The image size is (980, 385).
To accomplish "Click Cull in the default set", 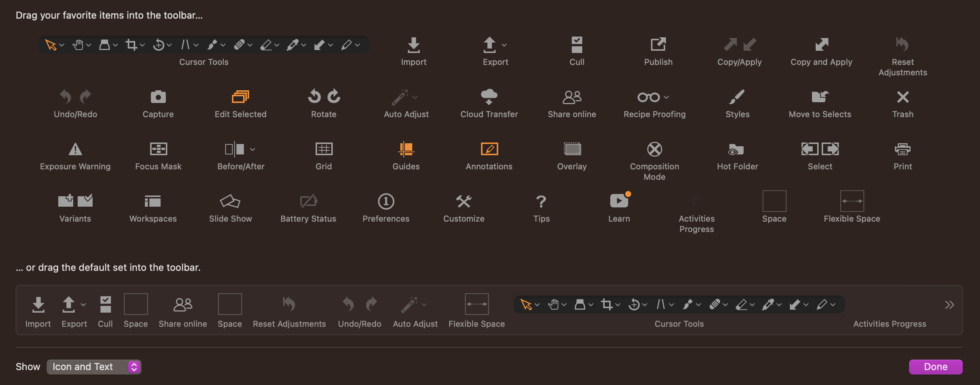I will click(x=105, y=311).
